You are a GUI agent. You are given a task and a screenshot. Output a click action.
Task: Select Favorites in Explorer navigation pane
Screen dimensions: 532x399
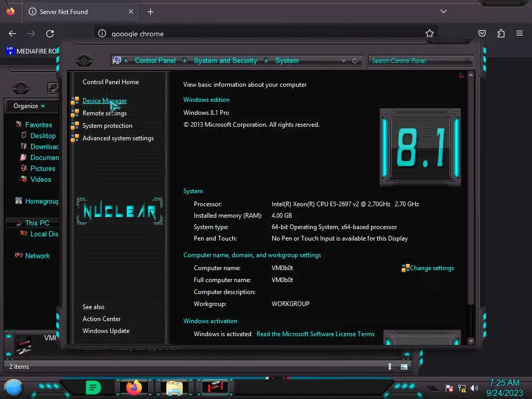(x=38, y=125)
